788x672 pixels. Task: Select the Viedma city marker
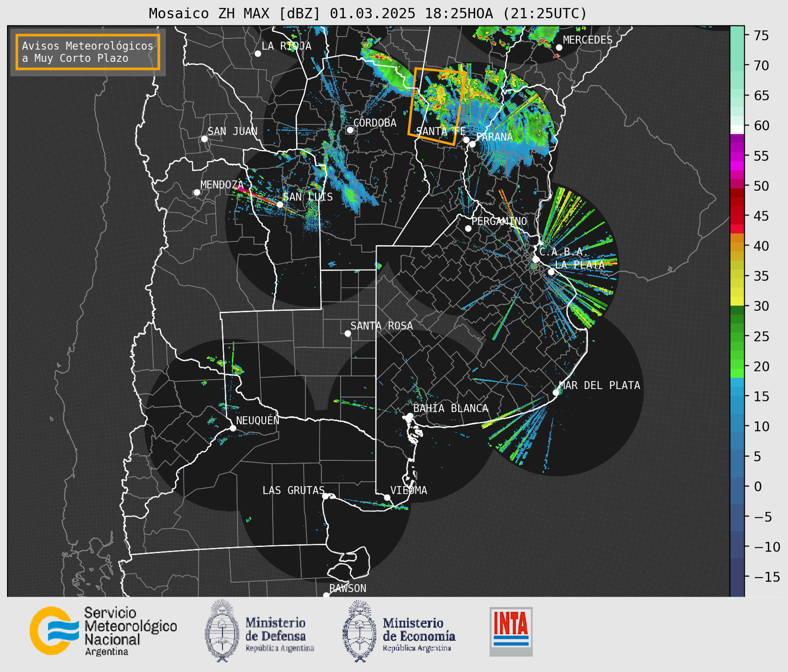pyautogui.click(x=387, y=497)
